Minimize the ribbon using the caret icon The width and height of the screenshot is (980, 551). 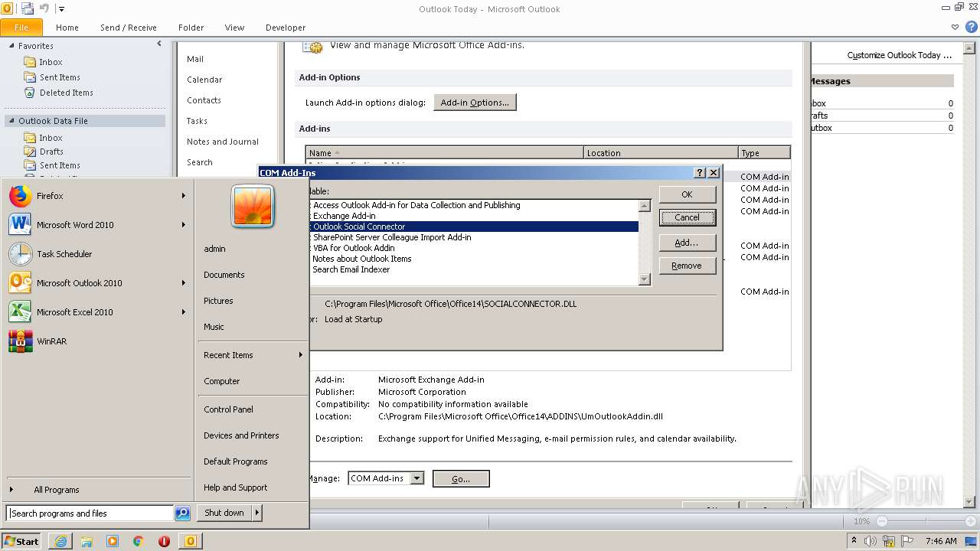pos(955,27)
